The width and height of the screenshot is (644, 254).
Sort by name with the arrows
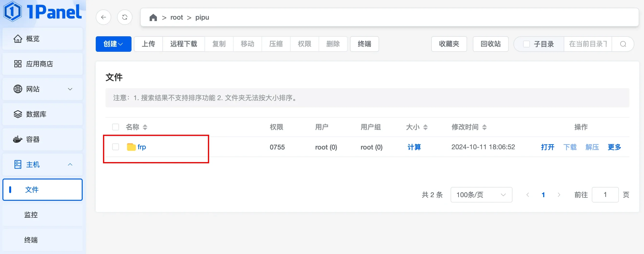point(145,127)
